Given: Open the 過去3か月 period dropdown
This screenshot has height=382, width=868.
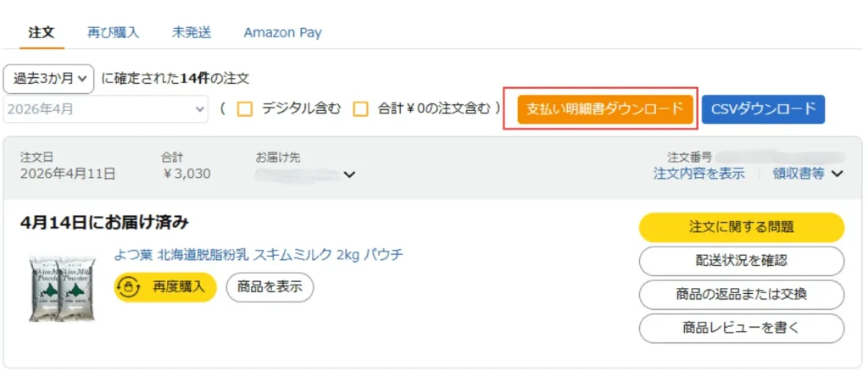Looking at the screenshot, I should pyautogui.click(x=49, y=79).
